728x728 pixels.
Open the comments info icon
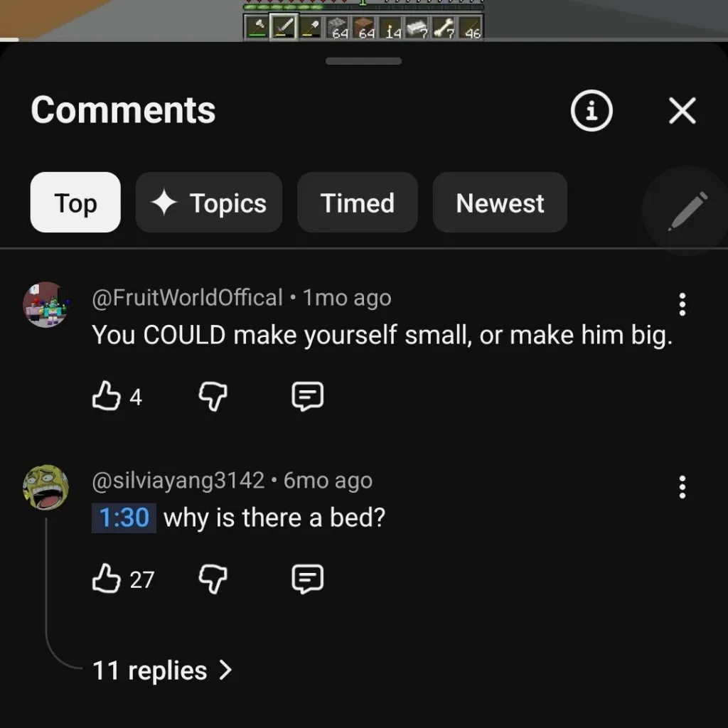[591, 111]
